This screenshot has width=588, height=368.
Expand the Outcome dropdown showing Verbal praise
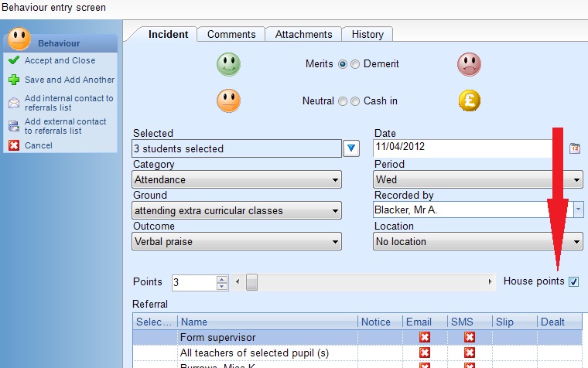[x=237, y=242]
